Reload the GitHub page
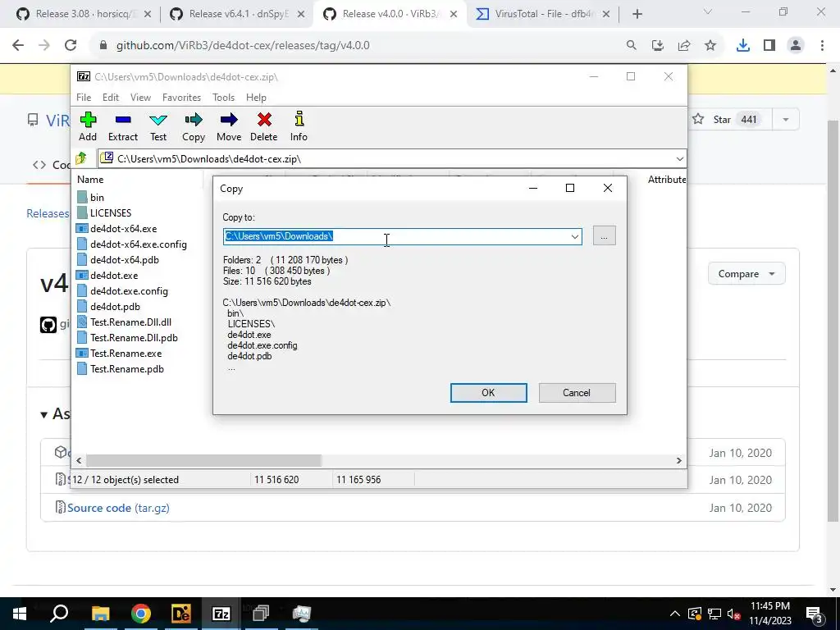 click(71, 46)
